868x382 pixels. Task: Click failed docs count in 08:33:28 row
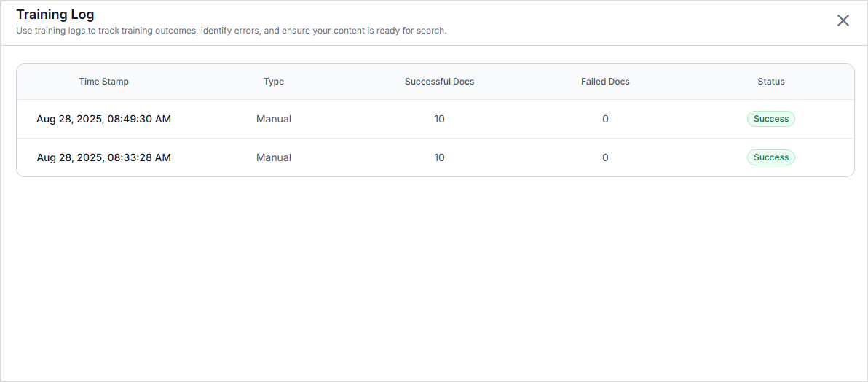point(605,157)
